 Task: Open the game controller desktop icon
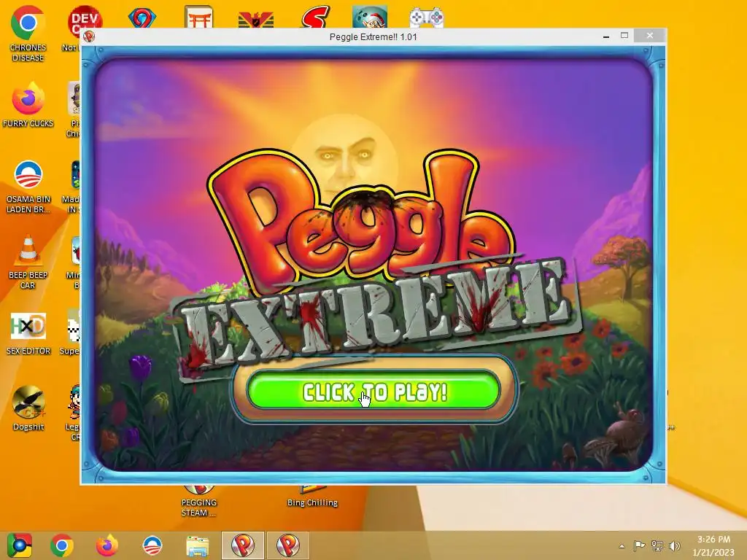(x=427, y=18)
